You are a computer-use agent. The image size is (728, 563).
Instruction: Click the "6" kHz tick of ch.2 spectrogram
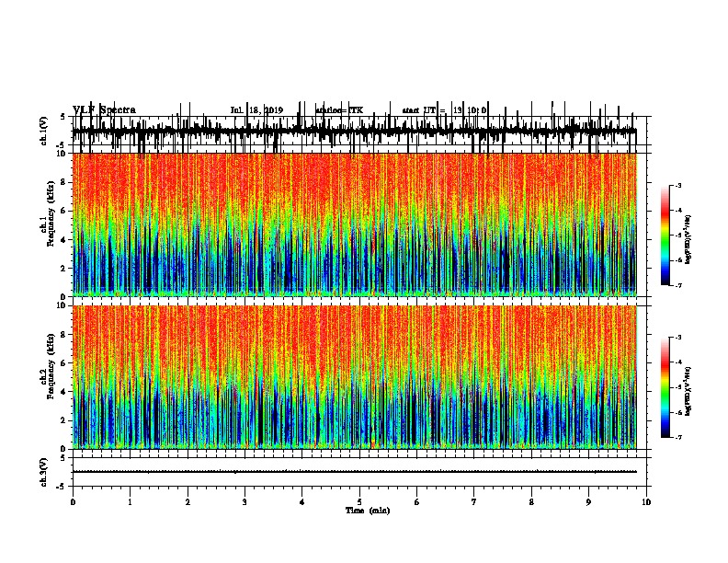coord(63,363)
